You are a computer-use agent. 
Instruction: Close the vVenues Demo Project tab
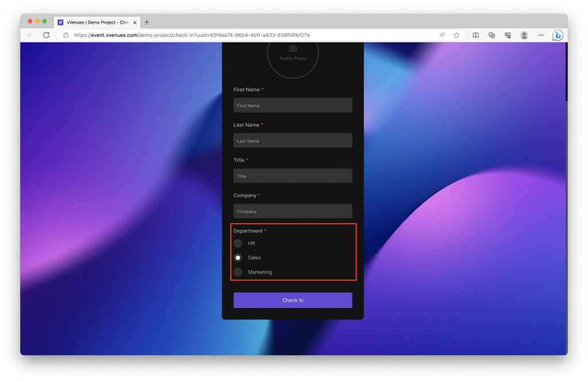tap(134, 22)
